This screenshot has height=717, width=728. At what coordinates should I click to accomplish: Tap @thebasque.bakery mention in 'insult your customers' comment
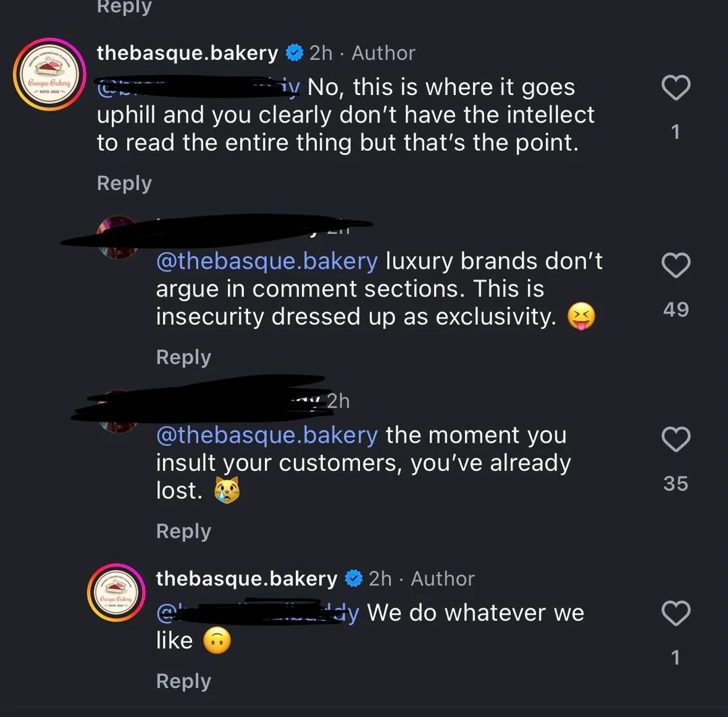[x=266, y=435]
